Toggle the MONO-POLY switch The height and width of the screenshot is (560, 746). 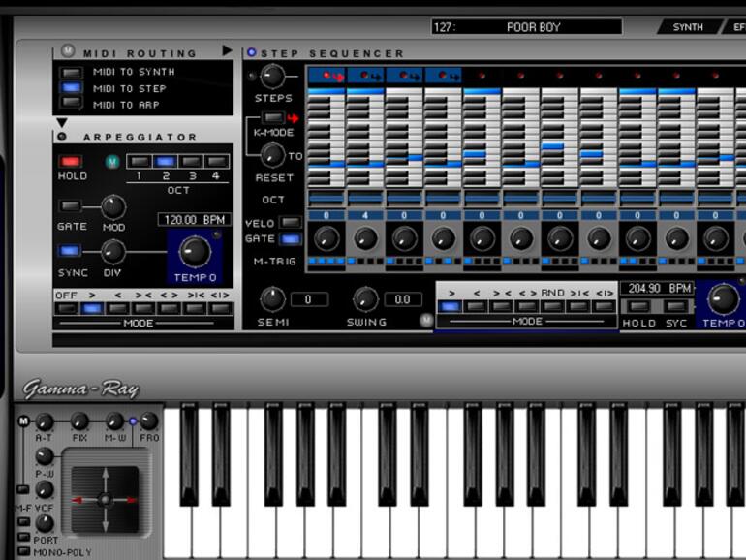pos(23,551)
